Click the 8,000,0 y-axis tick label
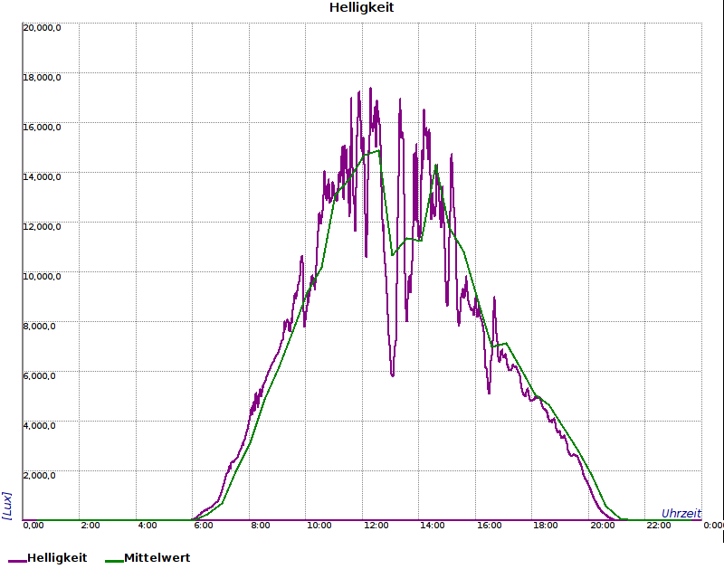Screen dimensions: 724x588 [39, 327]
